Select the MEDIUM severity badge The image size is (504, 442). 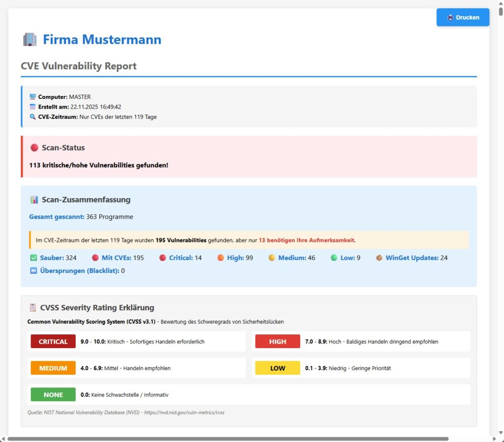[53, 368]
